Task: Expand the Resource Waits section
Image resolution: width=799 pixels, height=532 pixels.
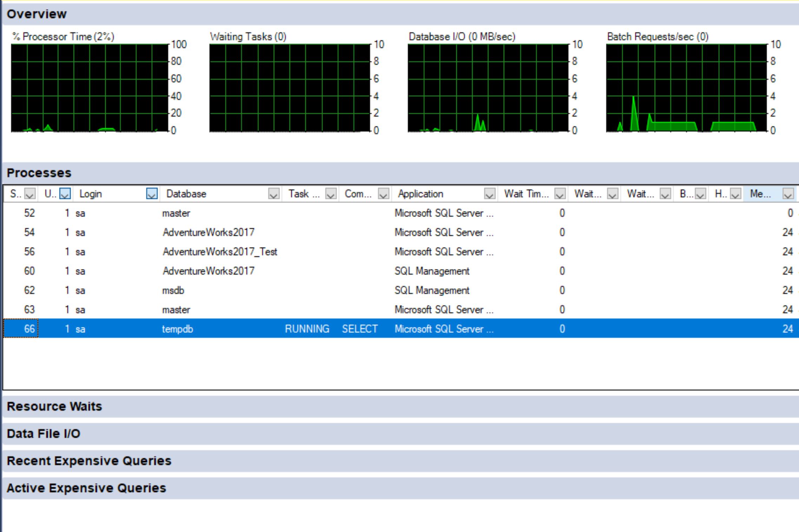Action: (x=54, y=406)
